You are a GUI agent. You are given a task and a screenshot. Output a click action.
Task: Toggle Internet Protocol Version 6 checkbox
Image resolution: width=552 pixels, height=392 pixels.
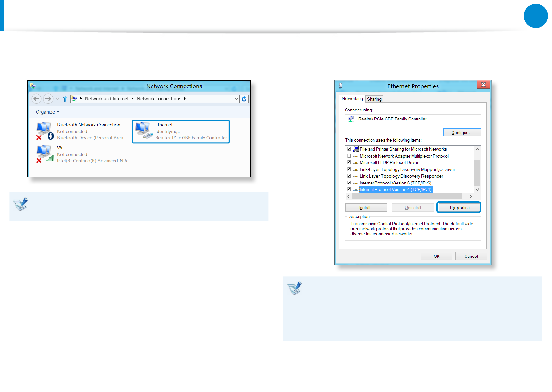point(349,183)
